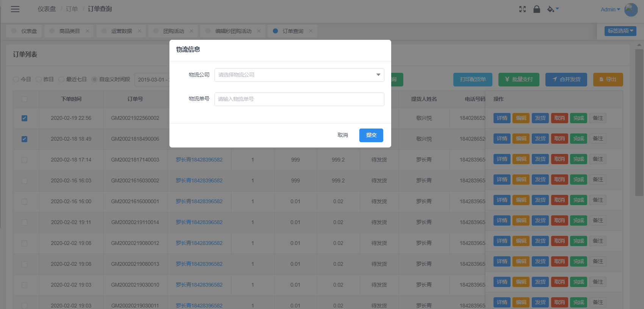Check order GM20021817140003 checkbox
This screenshot has height=309, width=644.
click(x=24, y=160)
